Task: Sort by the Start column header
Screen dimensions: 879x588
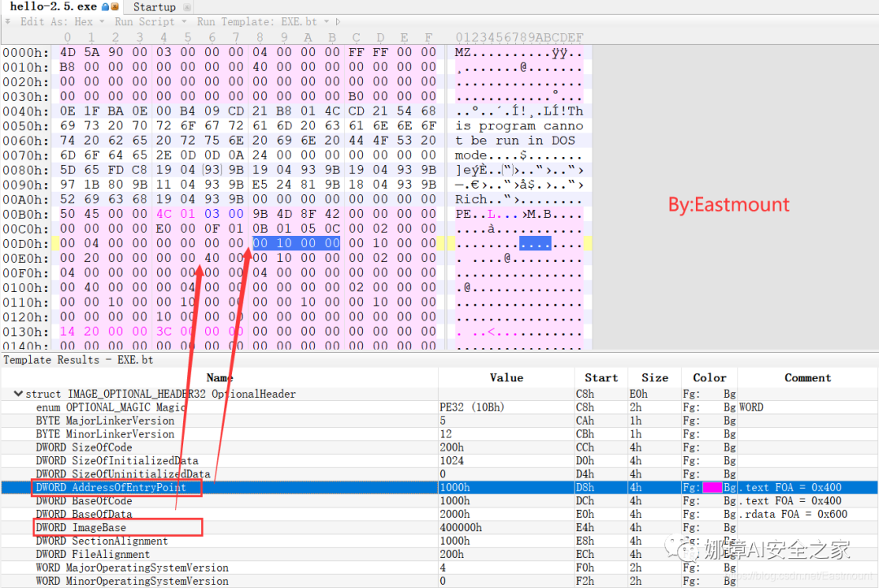Action: [x=601, y=377]
